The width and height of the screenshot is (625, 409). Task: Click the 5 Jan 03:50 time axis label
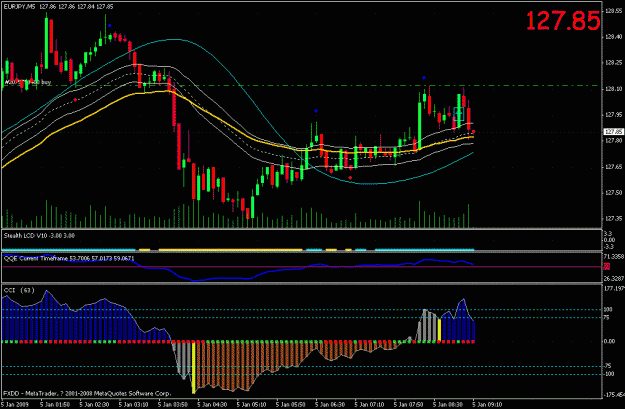coord(173,405)
